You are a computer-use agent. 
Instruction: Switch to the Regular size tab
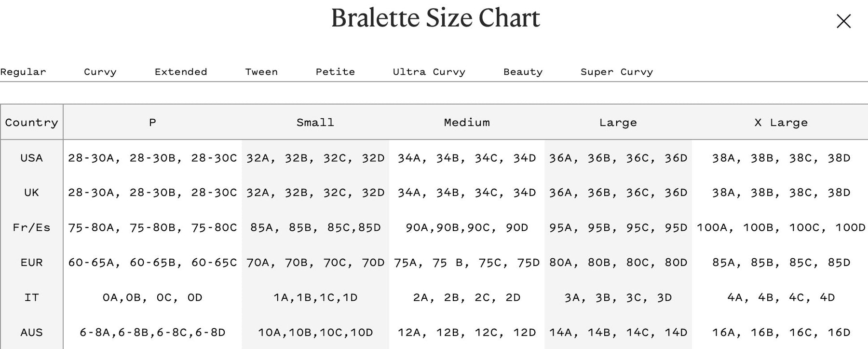point(23,72)
